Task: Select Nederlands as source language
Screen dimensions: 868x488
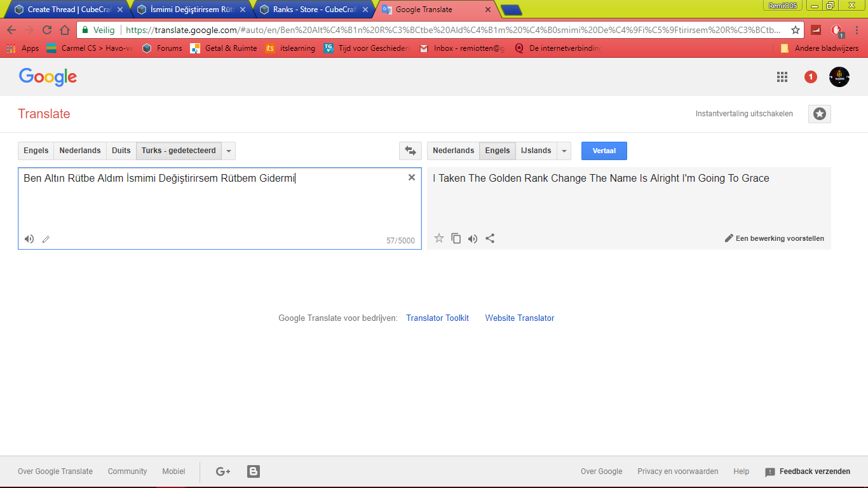Action: pos(80,151)
